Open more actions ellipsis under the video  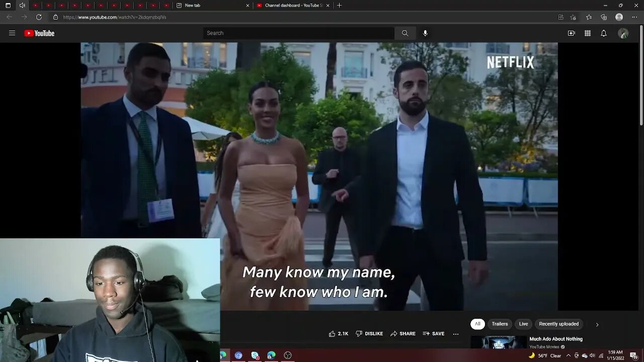pos(456,333)
